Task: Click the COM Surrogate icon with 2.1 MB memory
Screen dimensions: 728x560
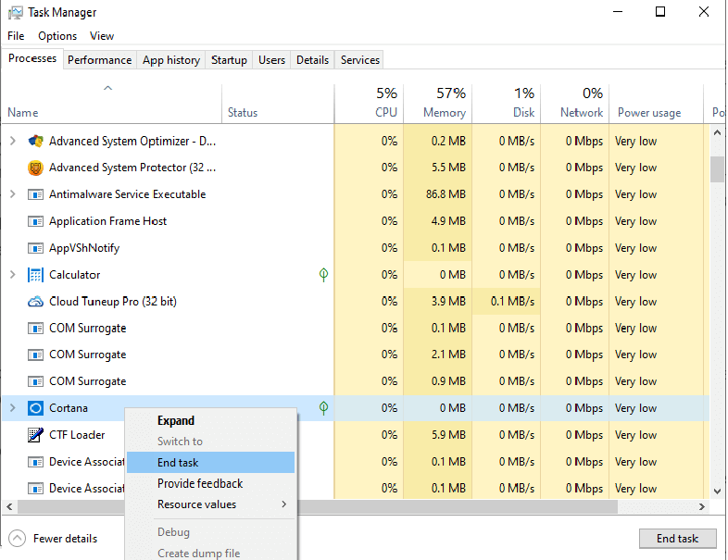Action: click(35, 355)
